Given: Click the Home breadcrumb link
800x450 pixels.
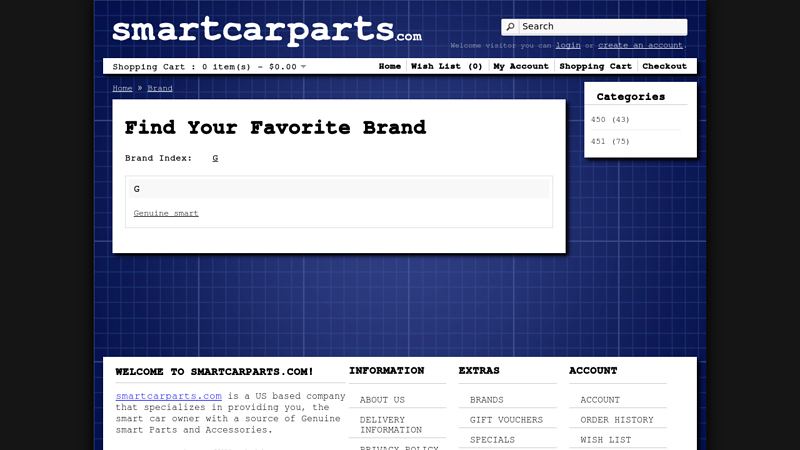Looking at the screenshot, I should [x=122, y=88].
